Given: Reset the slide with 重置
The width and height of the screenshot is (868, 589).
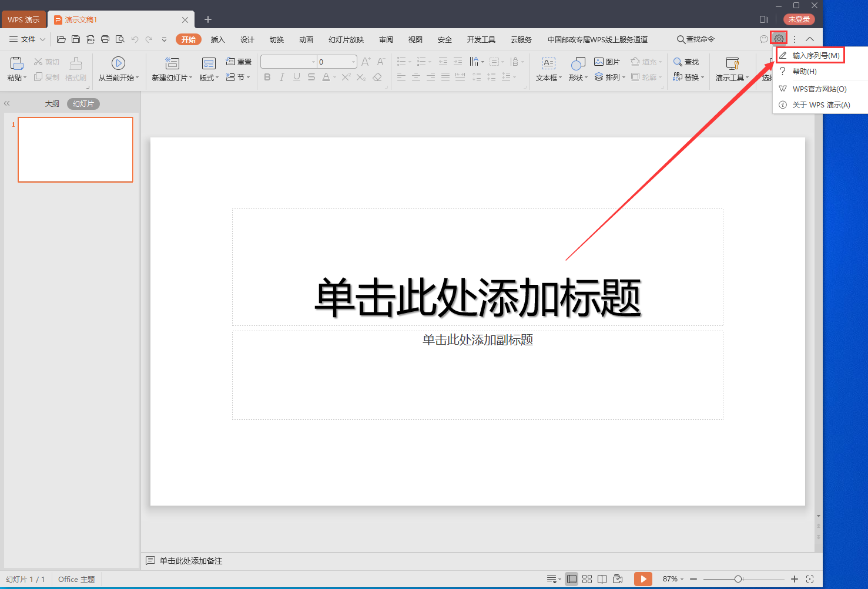Looking at the screenshot, I should 239,62.
